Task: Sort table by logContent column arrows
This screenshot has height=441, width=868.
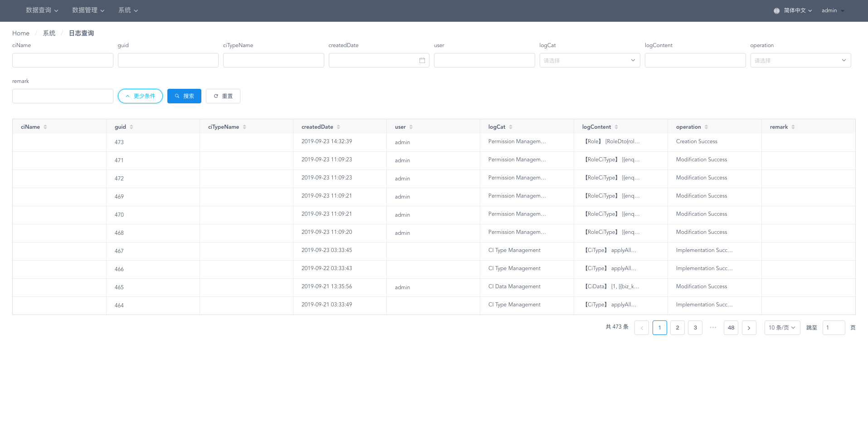Action: pyautogui.click(x=616, y=127)
